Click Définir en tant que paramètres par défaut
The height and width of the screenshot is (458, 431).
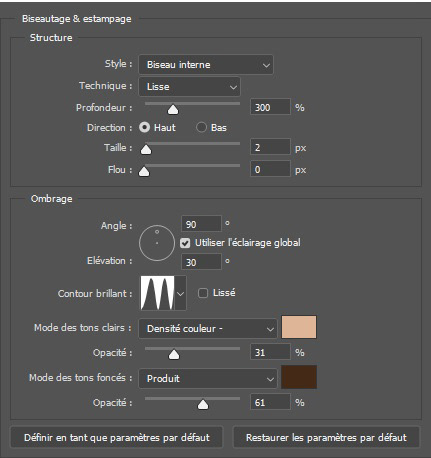(x=117, y=437)
